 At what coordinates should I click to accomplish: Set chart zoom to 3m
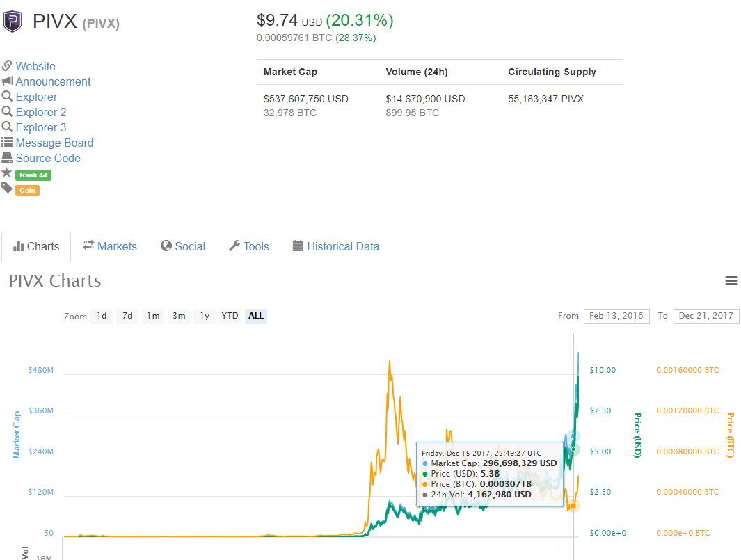pos(179,316)
